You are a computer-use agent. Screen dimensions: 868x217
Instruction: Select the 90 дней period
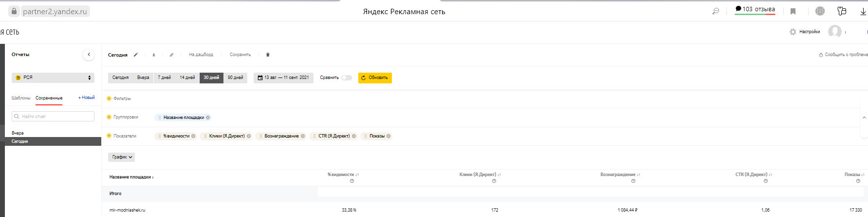point(236,78)
